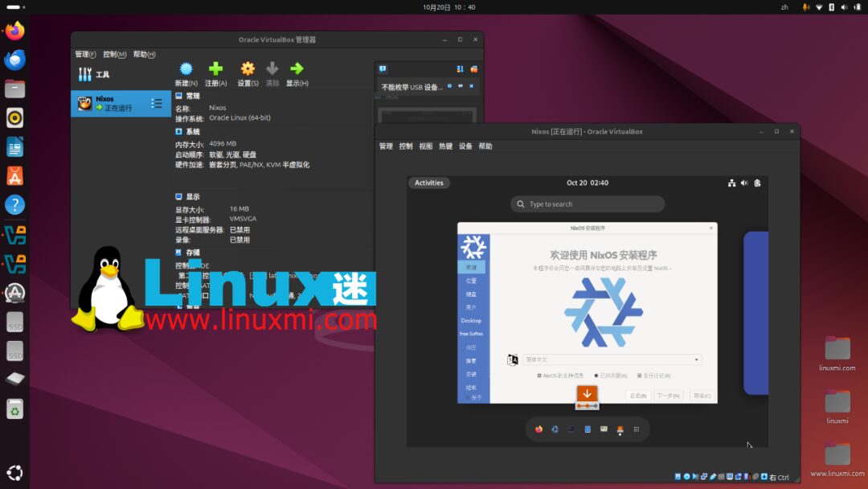
Task: Open the installer language dropdown
Action: click(x=612, y=360)
